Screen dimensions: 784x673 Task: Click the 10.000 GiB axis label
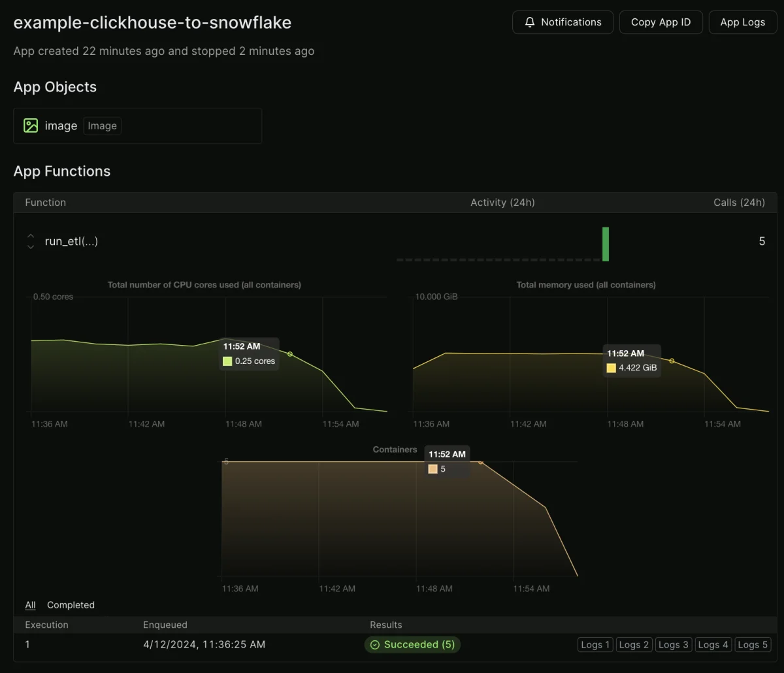pos(436,297)
